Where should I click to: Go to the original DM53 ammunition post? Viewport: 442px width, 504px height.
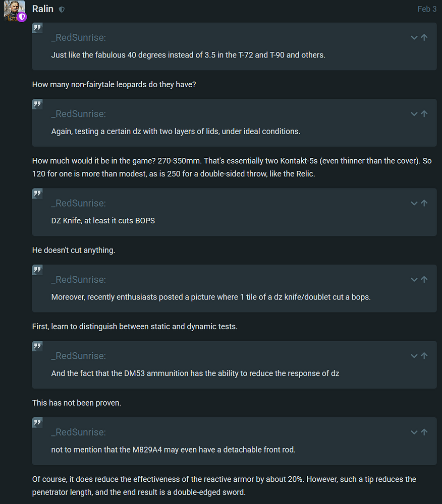pos(424,356)
